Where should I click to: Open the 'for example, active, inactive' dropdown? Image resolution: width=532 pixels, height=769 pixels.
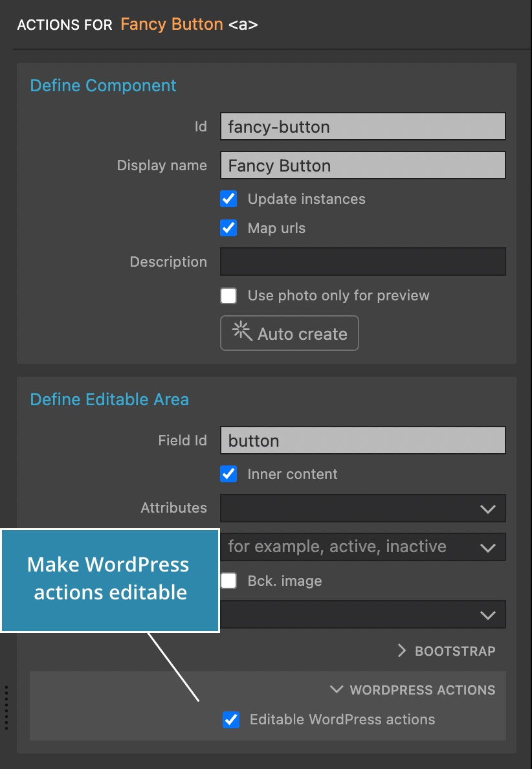click(363, 547)
